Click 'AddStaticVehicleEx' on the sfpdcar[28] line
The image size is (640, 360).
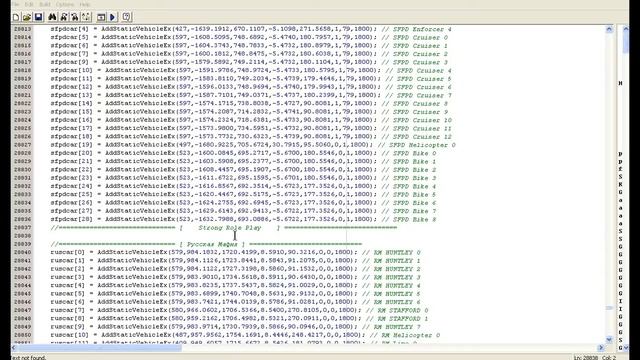(x=140, y=219)
